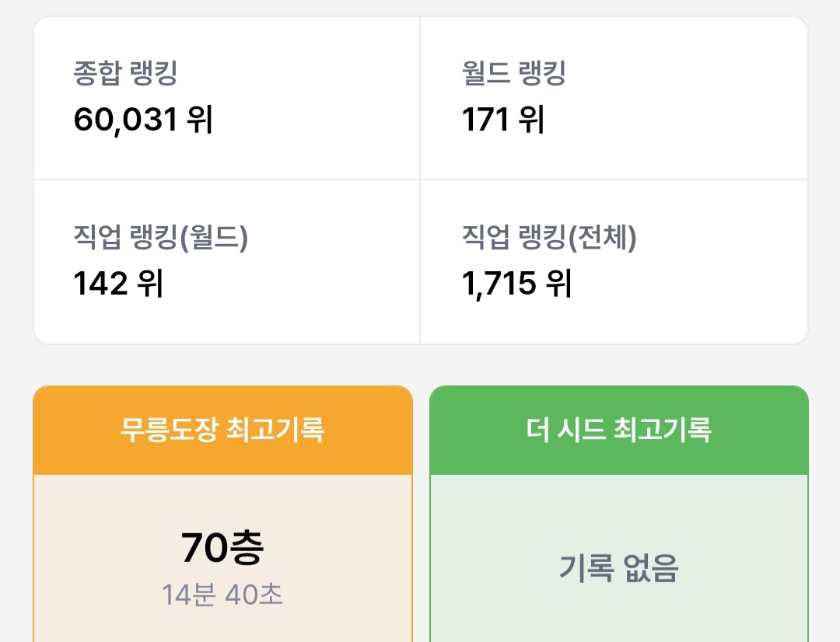Select the 1,715 위 rank value
Image resolution: width=840 pixels, height=642 pixels.
pyautogui.click(x=516, y=284)
